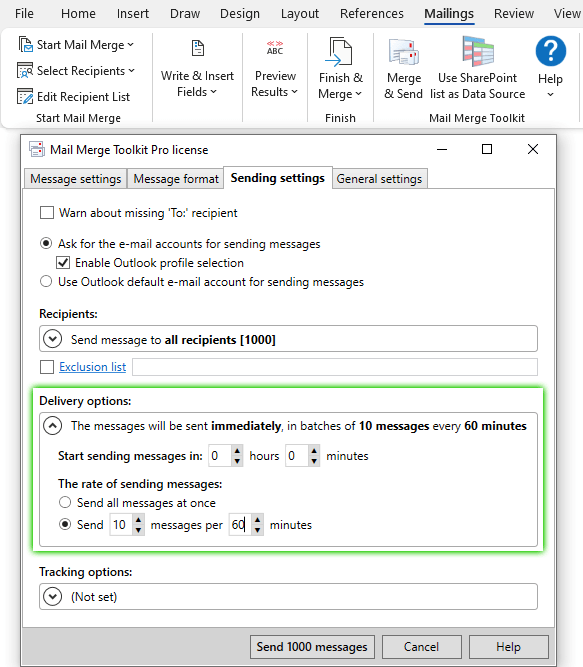Select the Mailings ribbon tab
Image resolution: width=583 pixels, height=667 pixels.
tap(449, 14)
